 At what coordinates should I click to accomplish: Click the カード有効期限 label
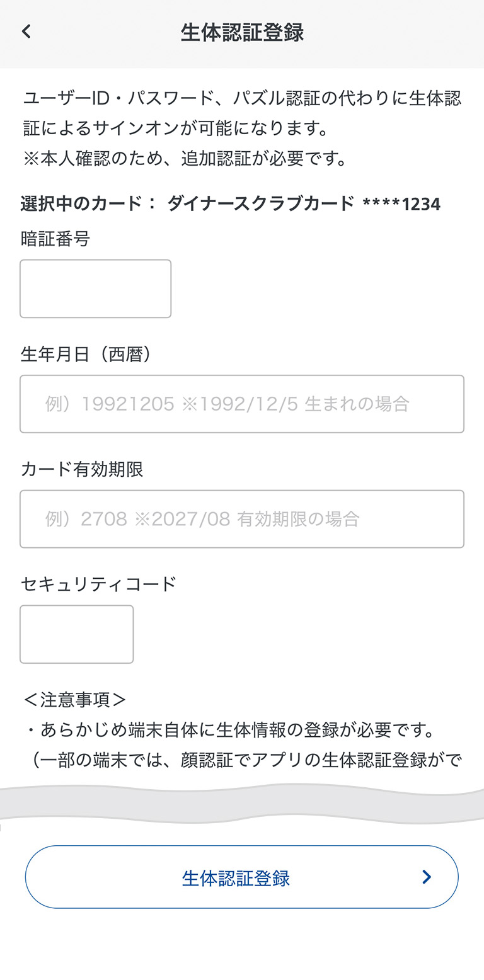[82, 469]
